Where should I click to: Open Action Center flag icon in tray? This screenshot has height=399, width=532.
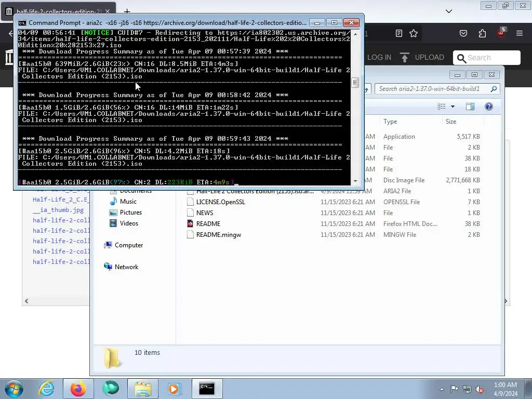coord(454,389)
